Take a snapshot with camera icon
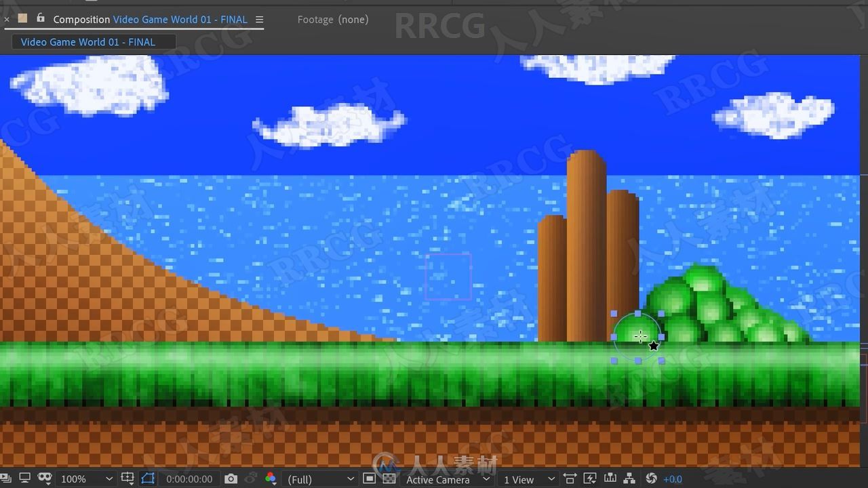 (x=231, y=479)
